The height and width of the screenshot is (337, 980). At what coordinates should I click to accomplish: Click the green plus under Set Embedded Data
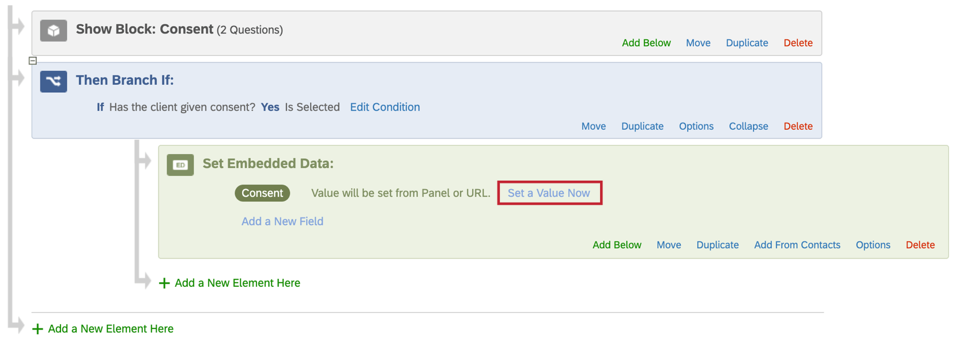pyautogui.click(x=164, y=283)
